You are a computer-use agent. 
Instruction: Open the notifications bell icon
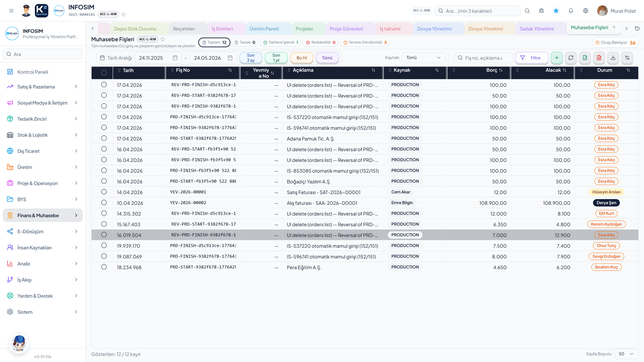point(571,11)
